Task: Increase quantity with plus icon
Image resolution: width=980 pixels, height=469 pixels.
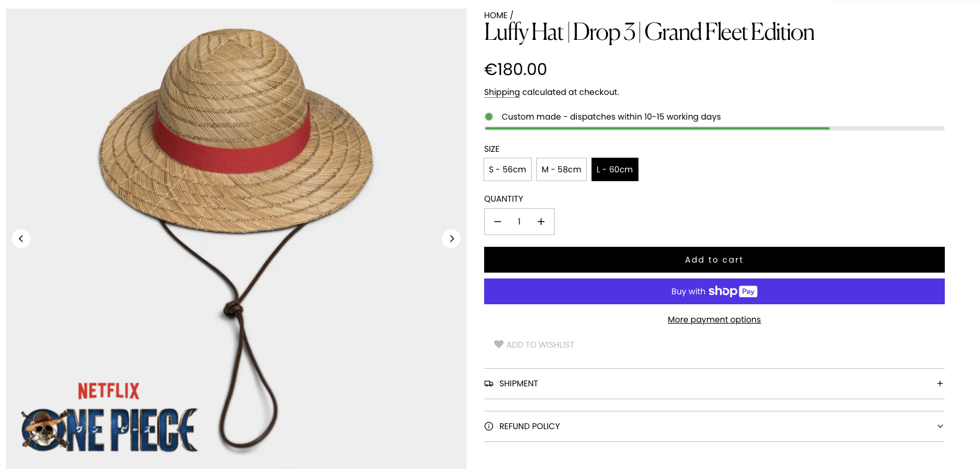Action: click(x=541, y=222)
